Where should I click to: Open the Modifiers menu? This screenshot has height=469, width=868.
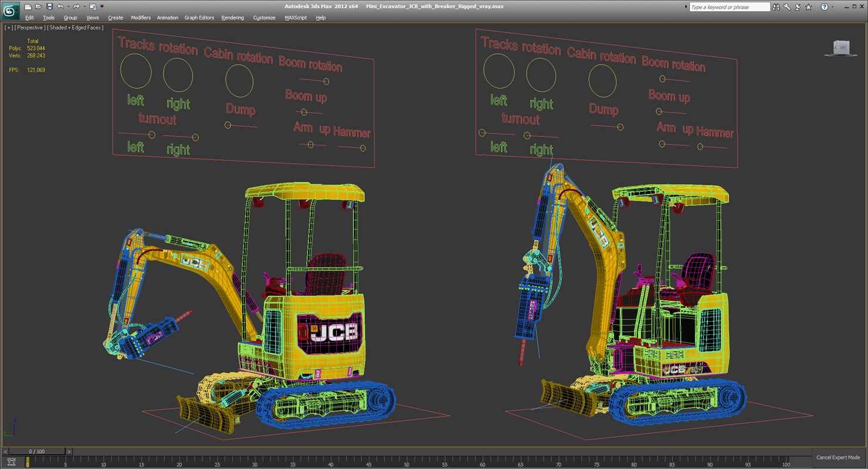pos(141,18)
